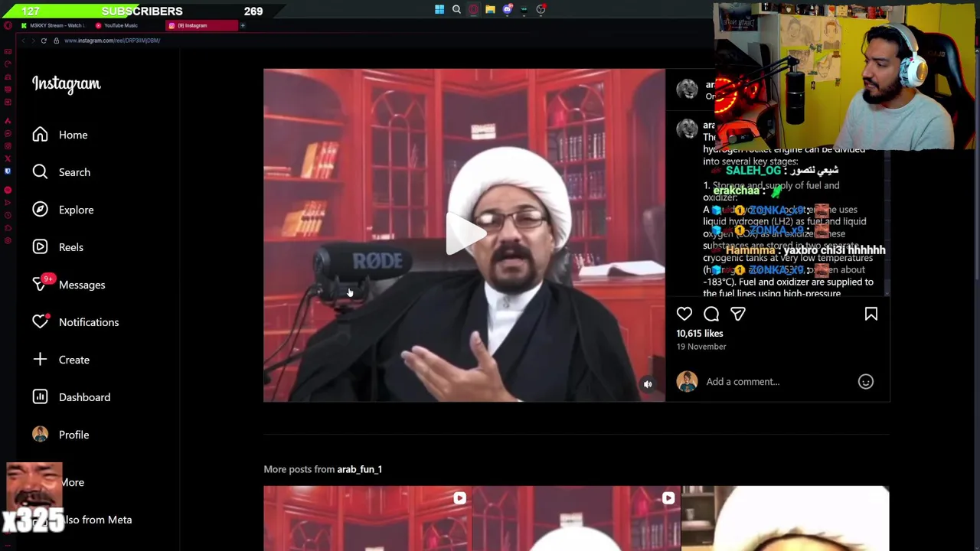980x551 pixels.
Task: Reload the page in the browser
Action: point(44,41)
